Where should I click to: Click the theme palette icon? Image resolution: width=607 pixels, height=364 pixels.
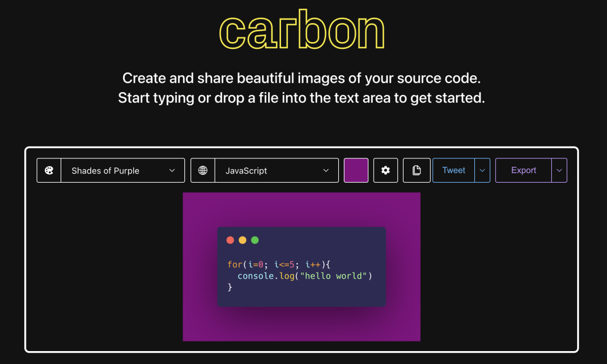49,170
